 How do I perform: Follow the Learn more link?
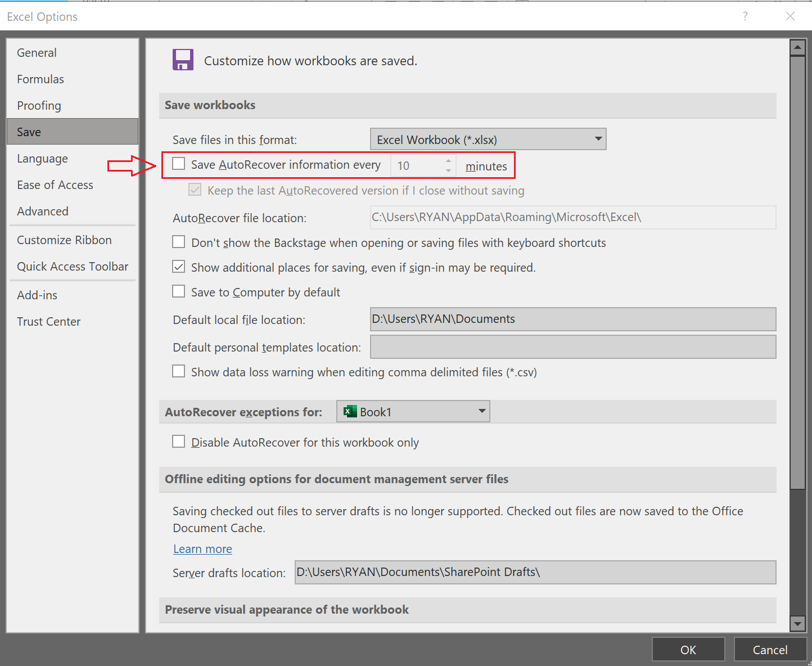(202, 548)
